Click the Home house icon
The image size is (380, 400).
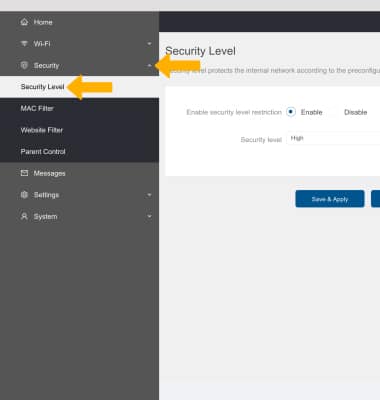pos(24,22)
